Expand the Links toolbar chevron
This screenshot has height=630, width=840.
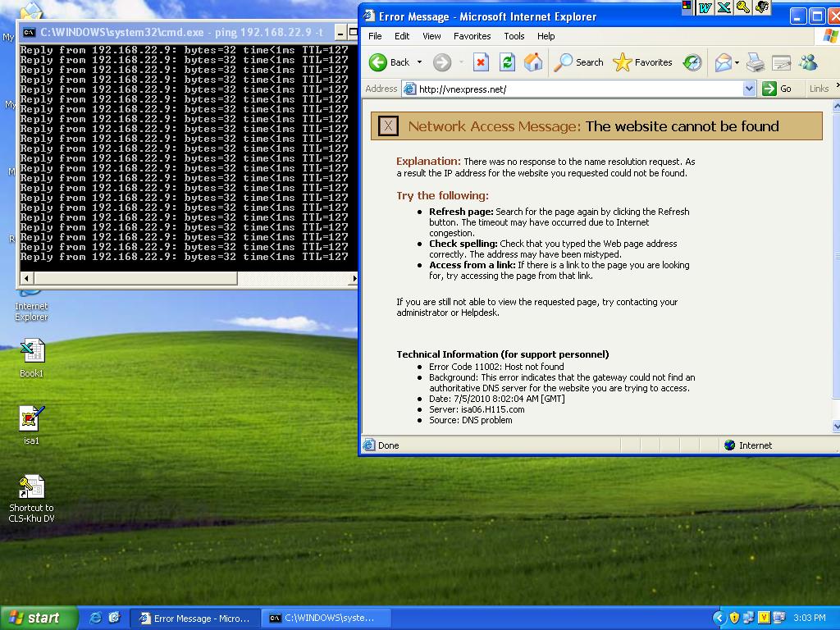837,86
